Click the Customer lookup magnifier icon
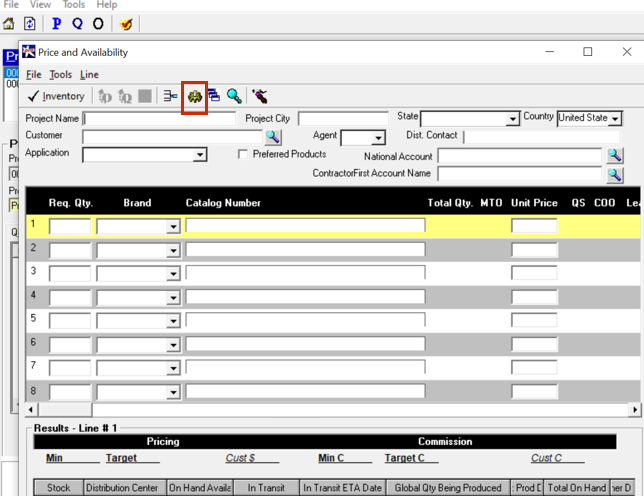644x496 pixels. pos(273,137)
